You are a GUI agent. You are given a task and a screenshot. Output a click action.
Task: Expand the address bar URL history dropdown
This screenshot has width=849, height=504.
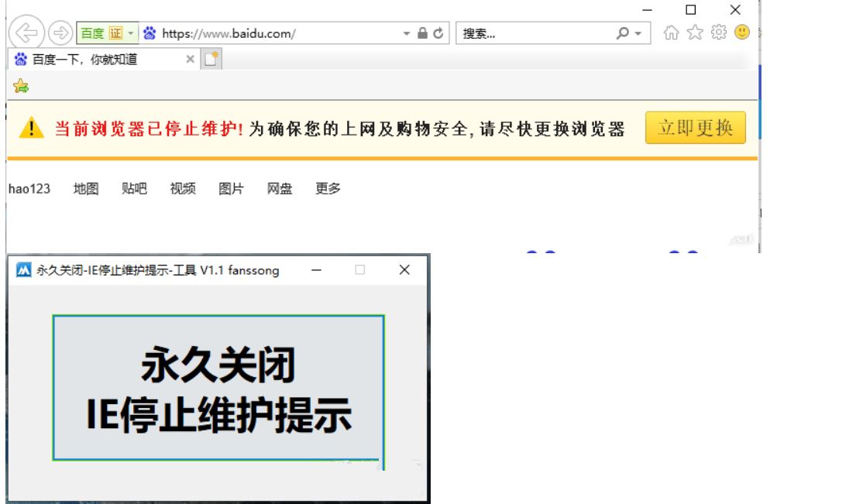(407, 33)
